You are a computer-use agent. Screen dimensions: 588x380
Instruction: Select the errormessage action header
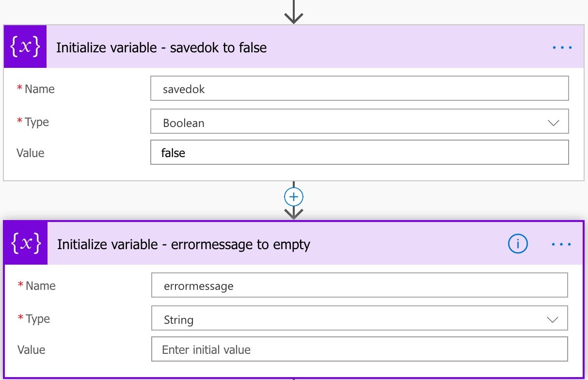[x=183, y=244]
